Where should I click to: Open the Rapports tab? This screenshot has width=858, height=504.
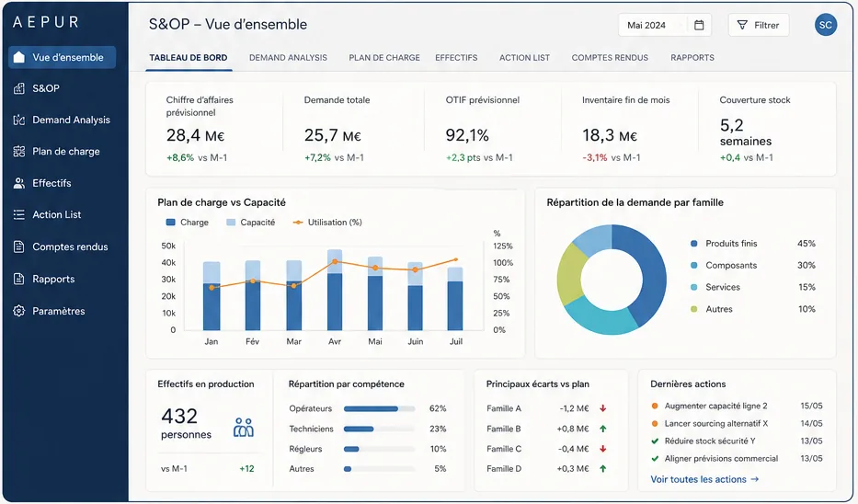[692, 57]
